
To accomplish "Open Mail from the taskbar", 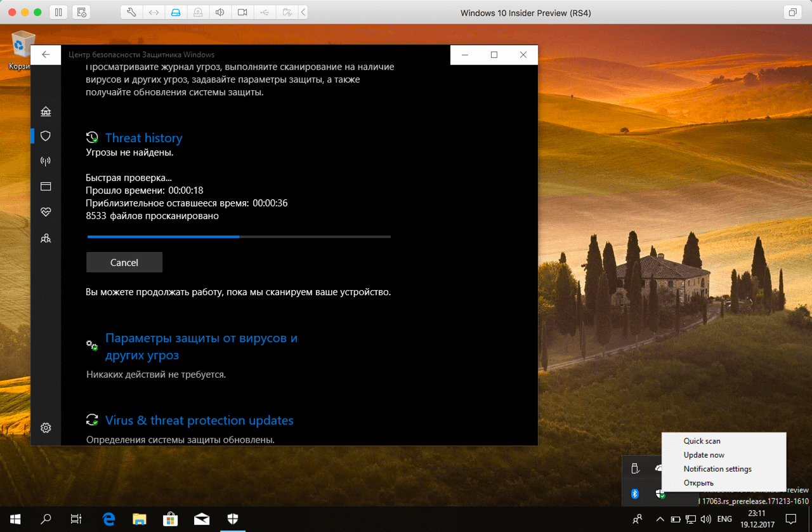I will (x=202, y=519).
